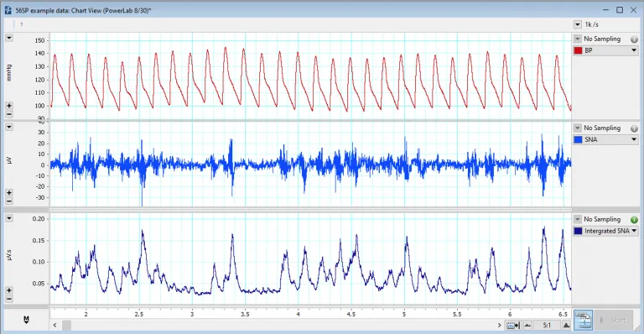Screen dimensions: 644x334
Task: Click the 1k /s sampling rate text
Action: coord(592,24)
